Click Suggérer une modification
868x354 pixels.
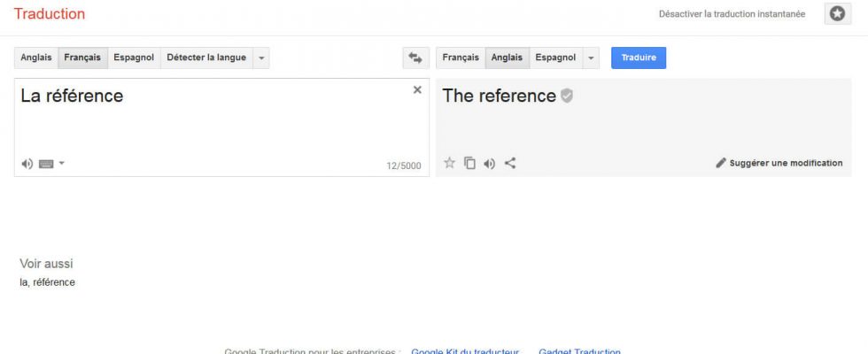tap(779, 163)
